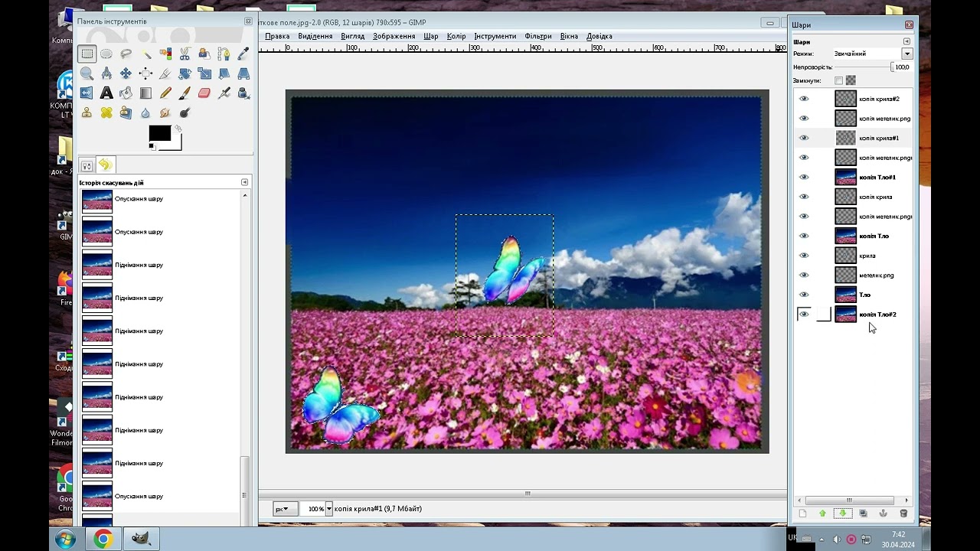
Task: Select the Zoom magnifier tool
Action: [x=87, y=73]
